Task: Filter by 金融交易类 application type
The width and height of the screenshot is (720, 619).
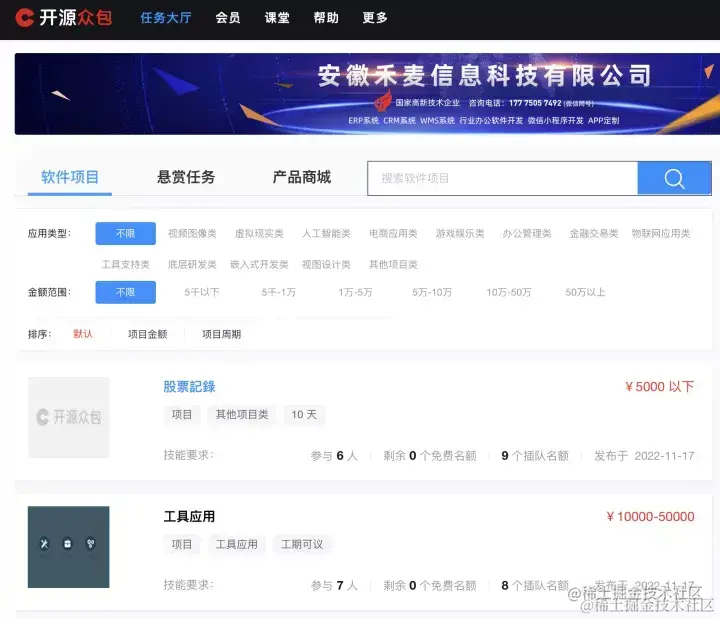Action: [x=594, y=234]
